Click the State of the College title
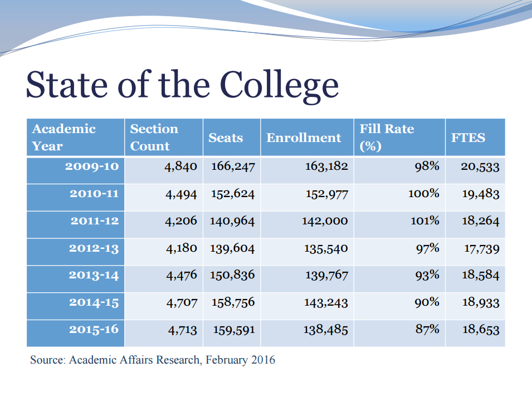 pyautogui.click(x=182, y=85)
